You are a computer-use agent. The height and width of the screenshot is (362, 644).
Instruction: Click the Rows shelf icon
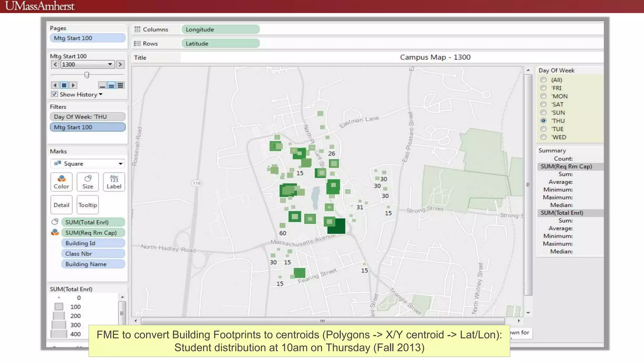[137, 43]
